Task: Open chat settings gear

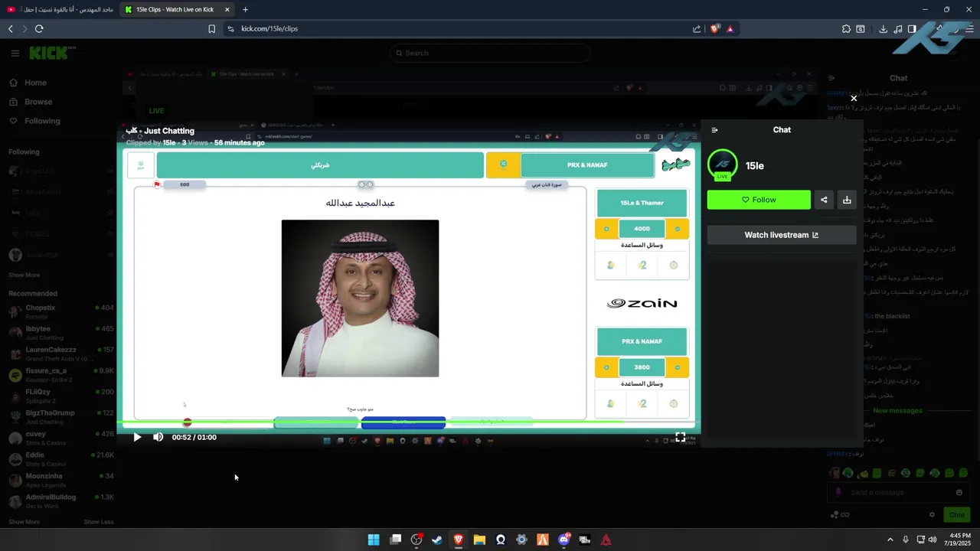Action: coord(932,515)
